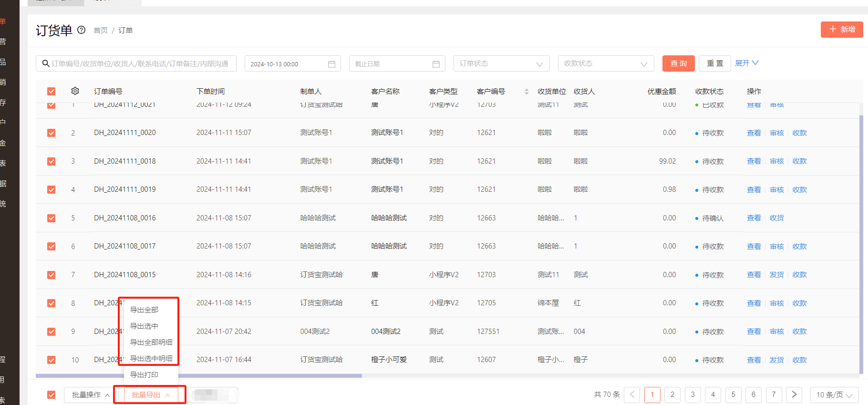Screen dimensions: 868x405
Task: Click customer name 橙子小可爱
Action: [x=389, y=360]
